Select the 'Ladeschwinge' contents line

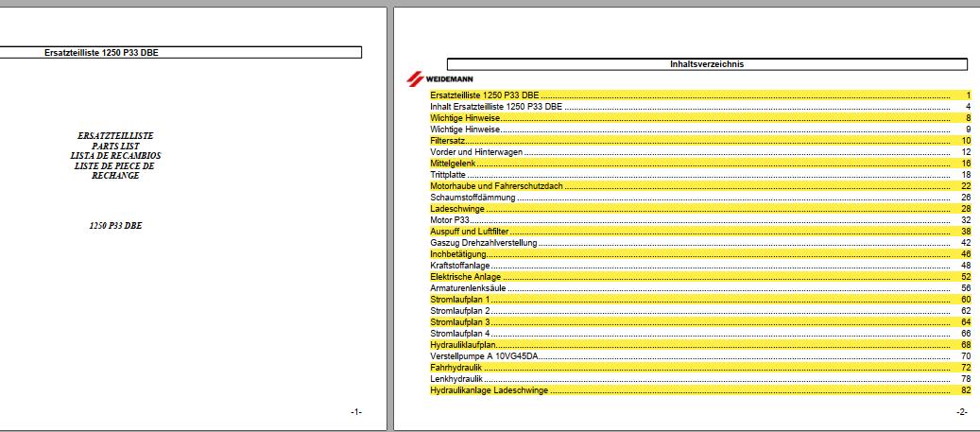pyautogui.click(x=700, y=209)
